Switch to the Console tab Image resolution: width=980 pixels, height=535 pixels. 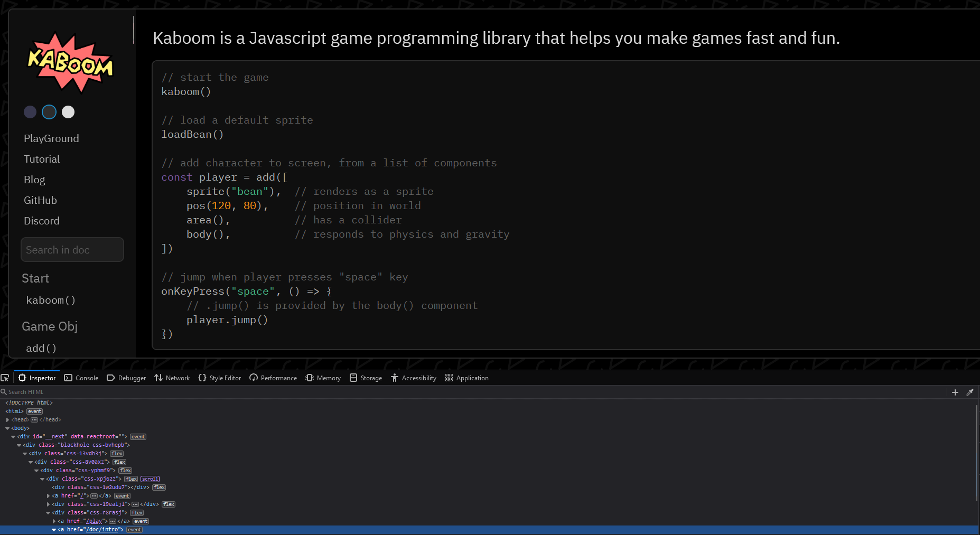[81, 378]
